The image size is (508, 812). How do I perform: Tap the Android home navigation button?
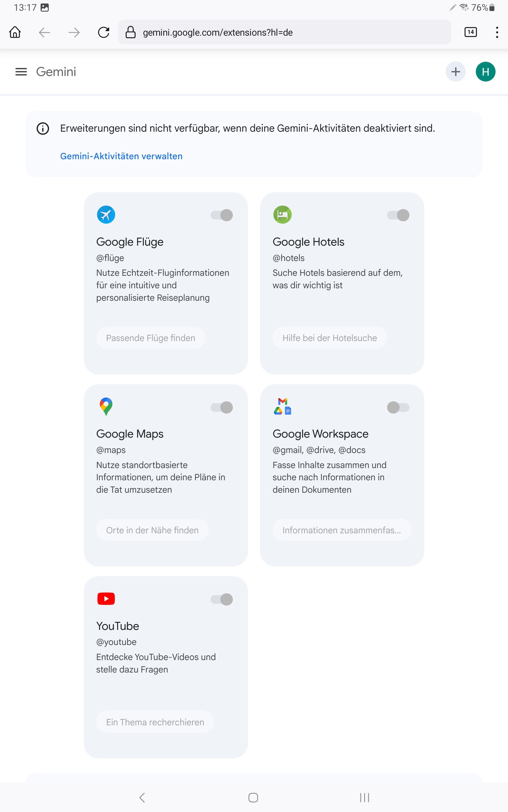pyautogui.click(x=253, y=797)
